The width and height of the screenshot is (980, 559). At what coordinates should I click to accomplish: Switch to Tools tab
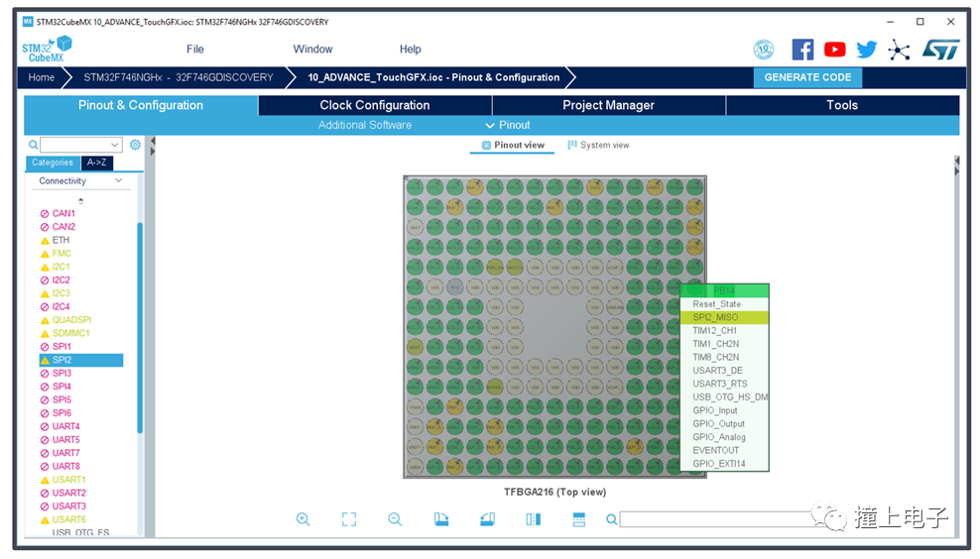[842, 105]
